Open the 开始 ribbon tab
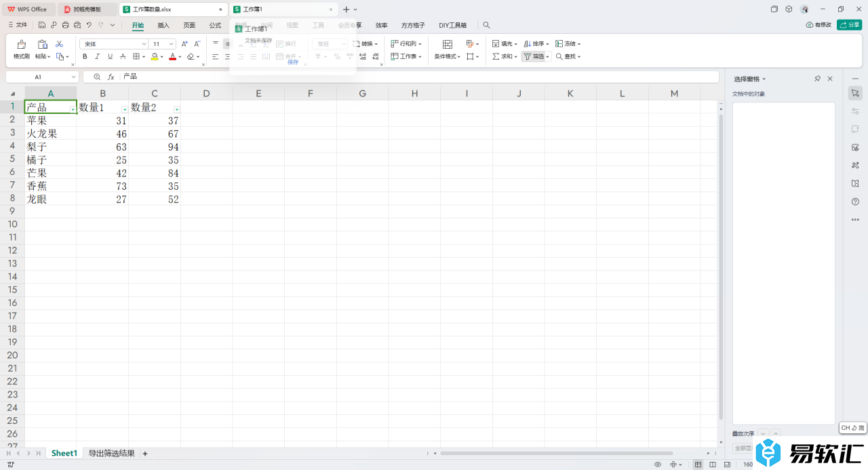 [x=138, y=25]
